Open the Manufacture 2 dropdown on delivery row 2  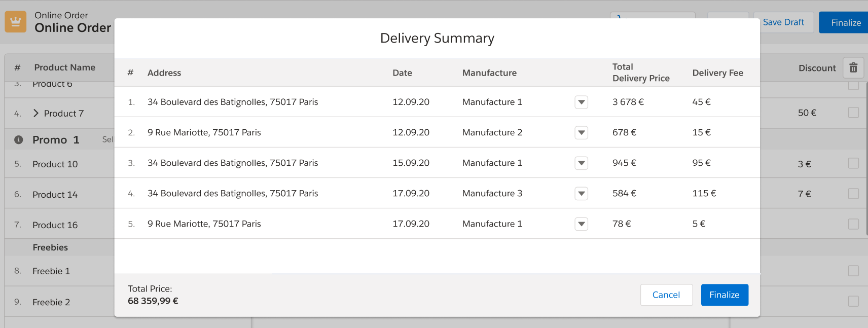pyautogui.click(x=581, y=132)
